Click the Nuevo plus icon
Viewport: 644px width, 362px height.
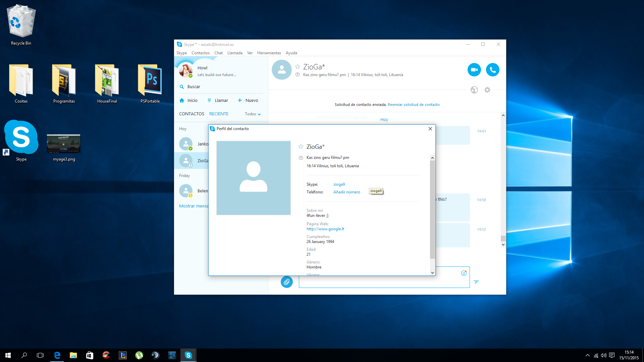240,101
